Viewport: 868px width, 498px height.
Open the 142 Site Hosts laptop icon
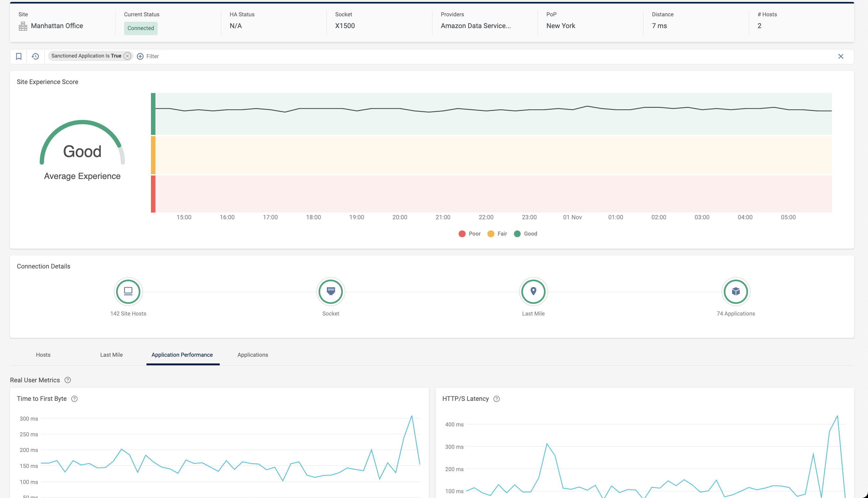[x=128, y=292]
